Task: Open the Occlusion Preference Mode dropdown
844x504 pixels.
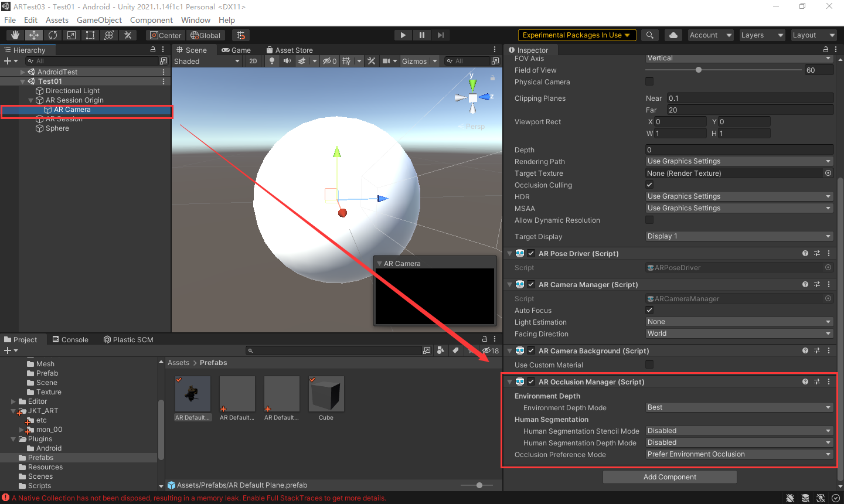Action: point(738,454)
